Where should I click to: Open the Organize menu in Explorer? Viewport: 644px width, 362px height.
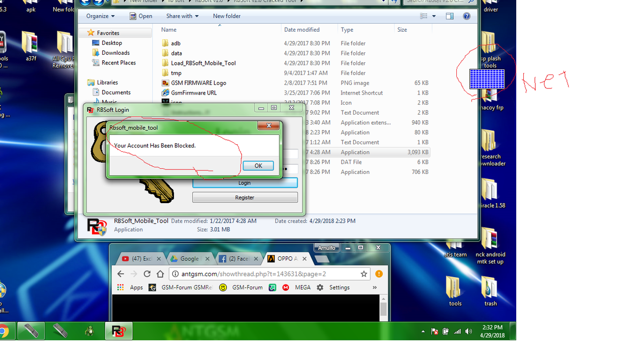pyautogui.click(x=100, y=16)
